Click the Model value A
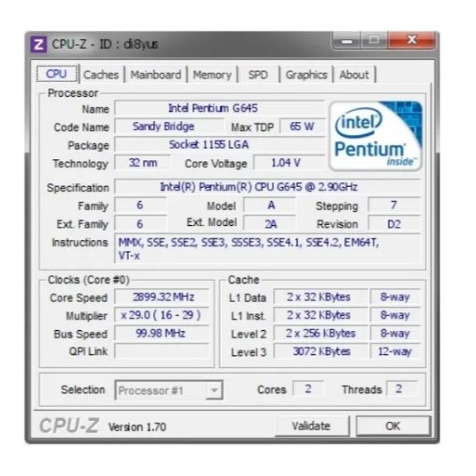476x476 pixels. pos(270,206)
